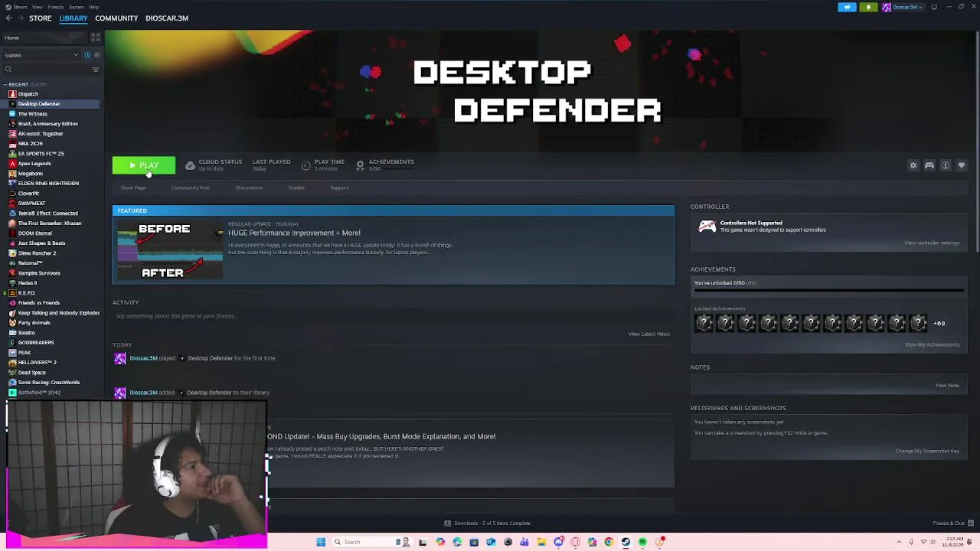Click Change My Screenshot Key link
The height and width of the screenshot is (551, 980).
click(x=927, y=451)
